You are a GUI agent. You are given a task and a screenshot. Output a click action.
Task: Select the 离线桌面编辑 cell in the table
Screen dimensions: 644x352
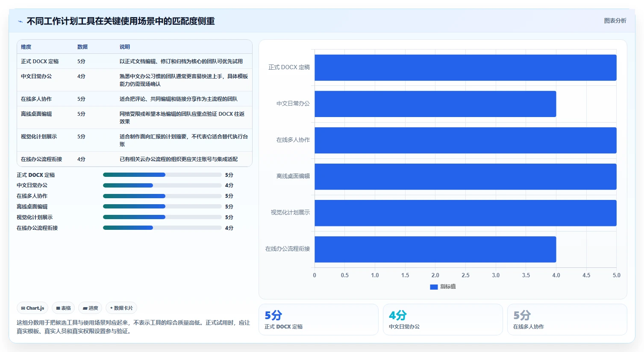(36, 114)
